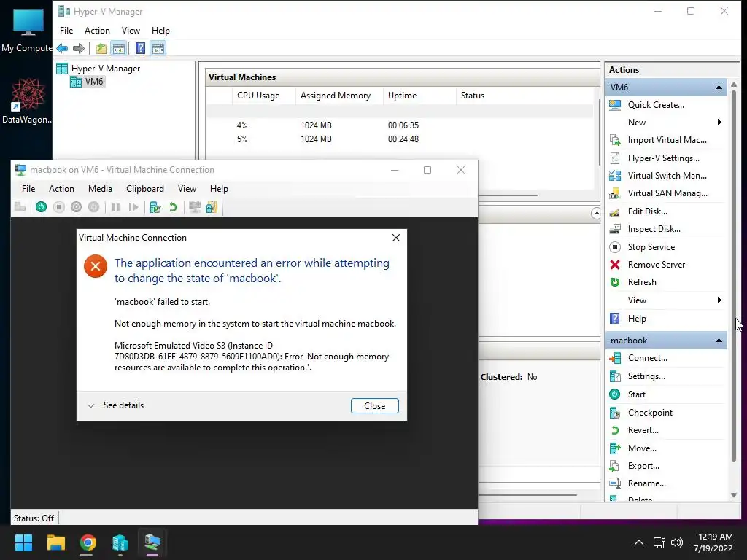Open View menu in Hyper-V Manager
This screenshot has width=747, height=560.
(131, 31)
